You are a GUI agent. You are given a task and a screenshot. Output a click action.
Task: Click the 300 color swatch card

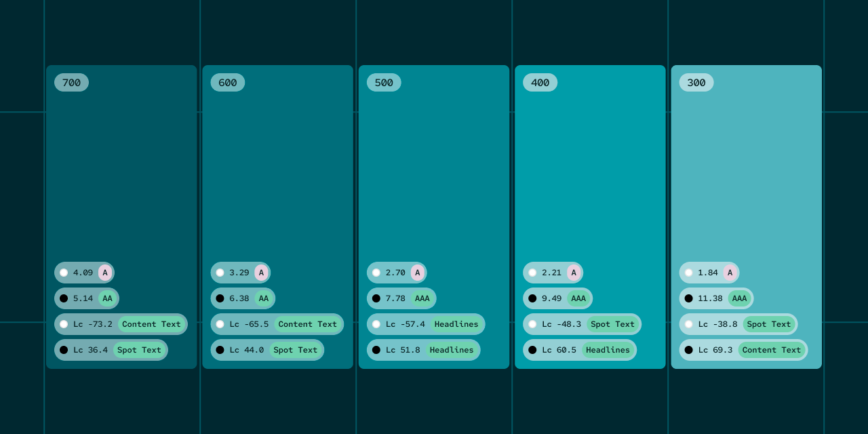coord(747,217)
